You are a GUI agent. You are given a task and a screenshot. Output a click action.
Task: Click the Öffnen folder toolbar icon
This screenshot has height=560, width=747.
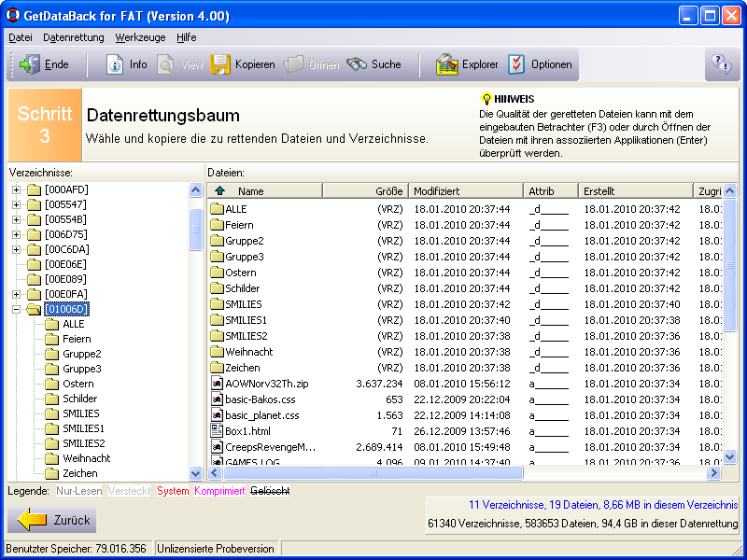[293, 64]
